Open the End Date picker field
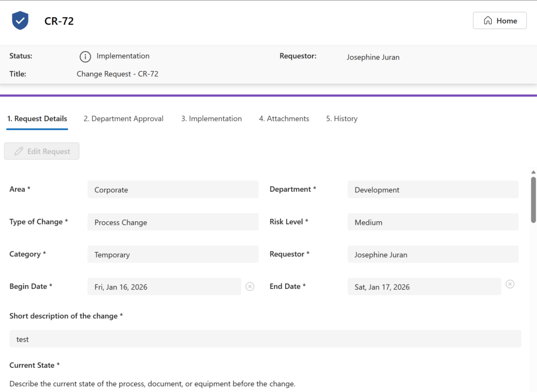This screenshot has width=537, height=392. coord(424,287)
